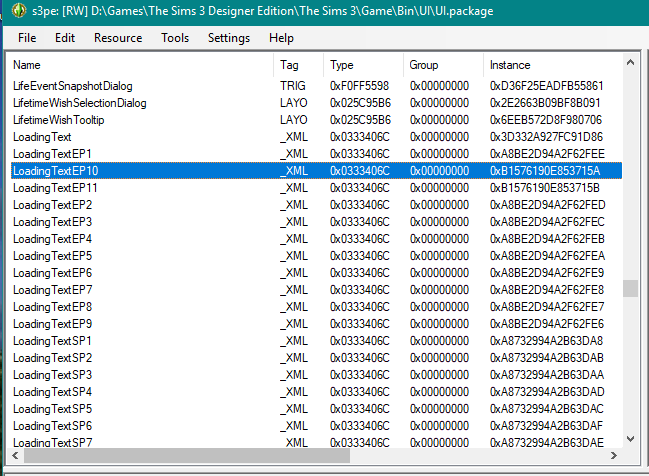Select the LifetimeWishTooltip resource row
This screenshot has height=476, width=649.
(316, 120)
